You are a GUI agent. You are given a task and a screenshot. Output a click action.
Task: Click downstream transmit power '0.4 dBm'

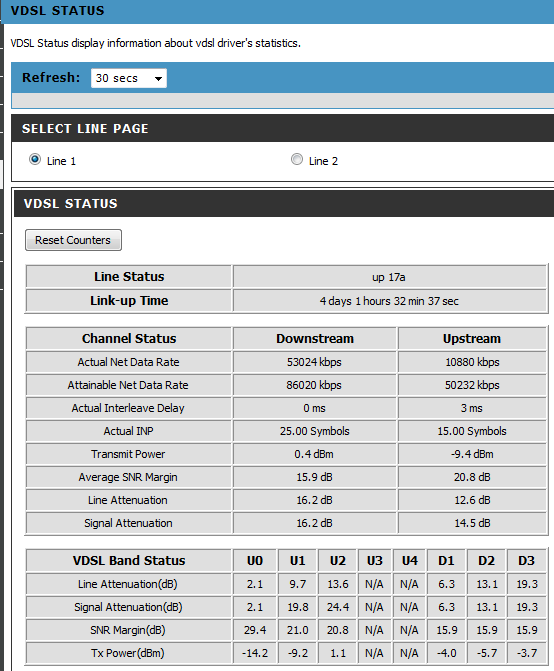314,454
